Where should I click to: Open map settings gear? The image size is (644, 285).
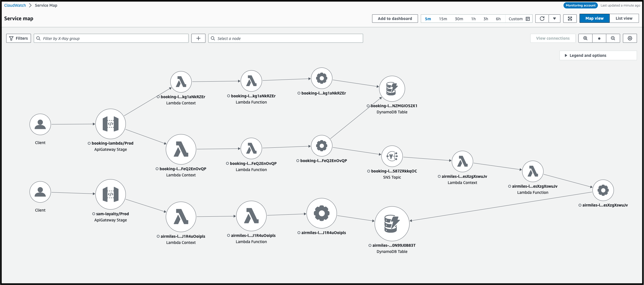pyautogui.click(x=630, y=38)
